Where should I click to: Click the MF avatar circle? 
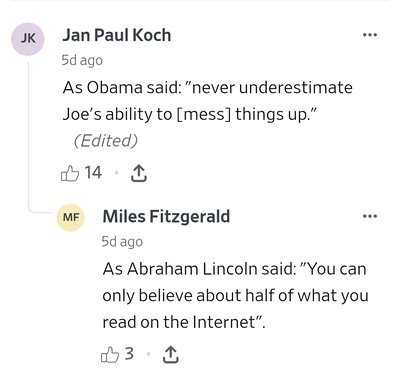point(71,218)
